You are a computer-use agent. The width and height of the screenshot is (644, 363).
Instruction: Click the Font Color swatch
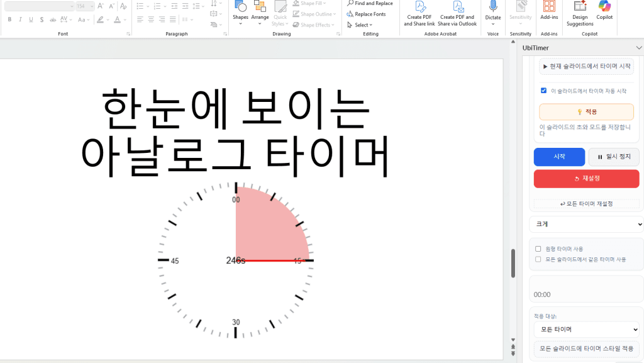pos(118,20)
